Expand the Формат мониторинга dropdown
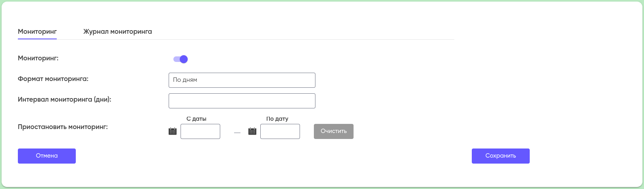Screen dimensions: 644x189 click(242, 80)
